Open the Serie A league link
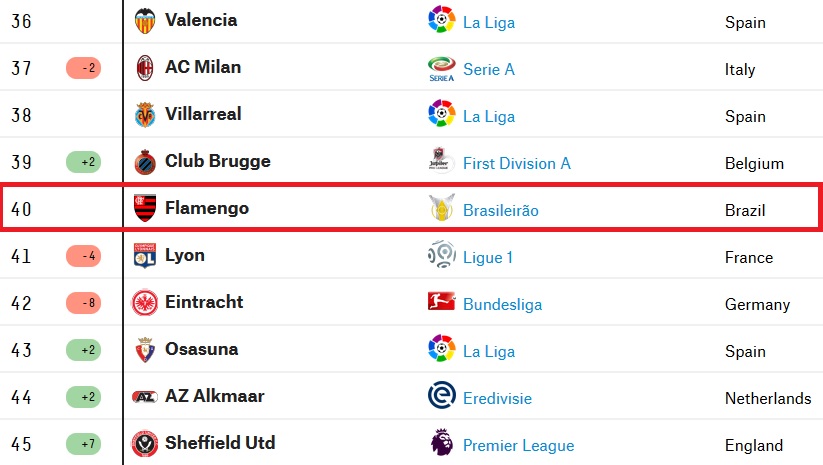The width and height of the screenshot is (823, 465). coord(489,69)
